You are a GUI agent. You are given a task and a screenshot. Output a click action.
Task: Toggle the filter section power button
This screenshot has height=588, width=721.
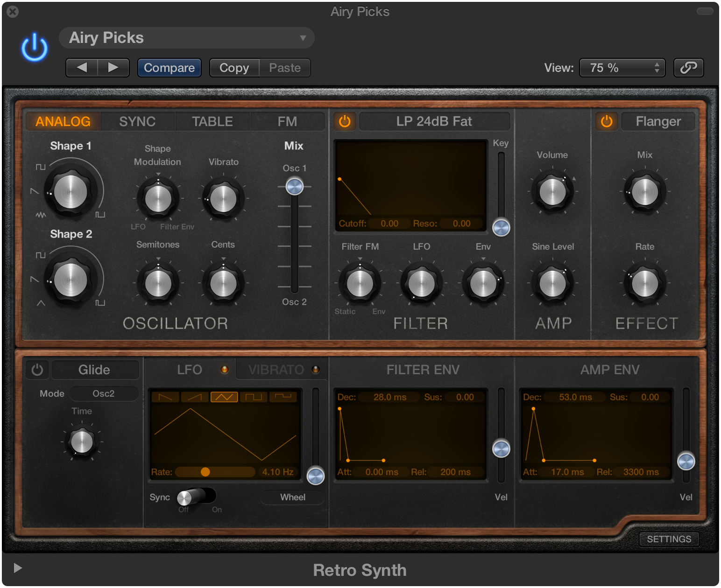click(345, 121)
